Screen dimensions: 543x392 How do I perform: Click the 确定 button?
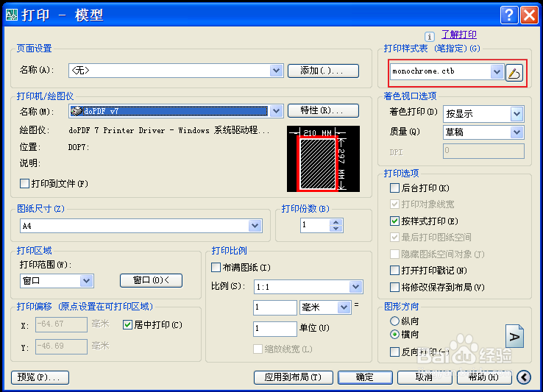(x=365, y=377)
